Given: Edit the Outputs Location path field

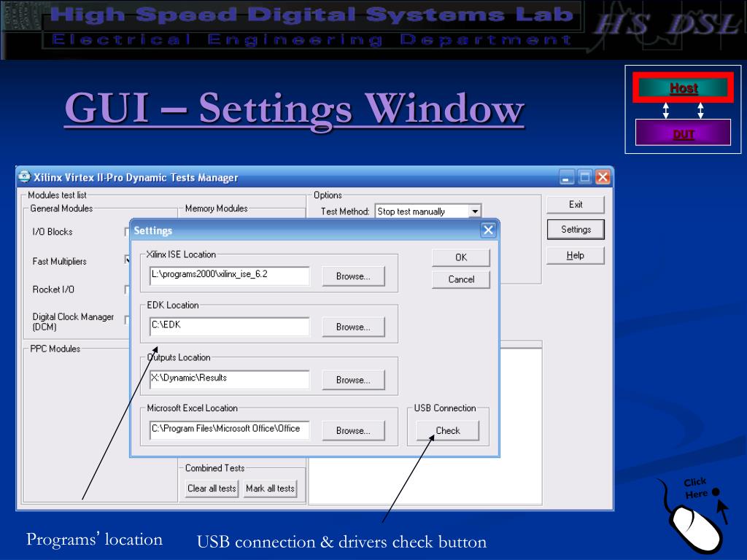Looking at the screenshot, I should point(229,379).
